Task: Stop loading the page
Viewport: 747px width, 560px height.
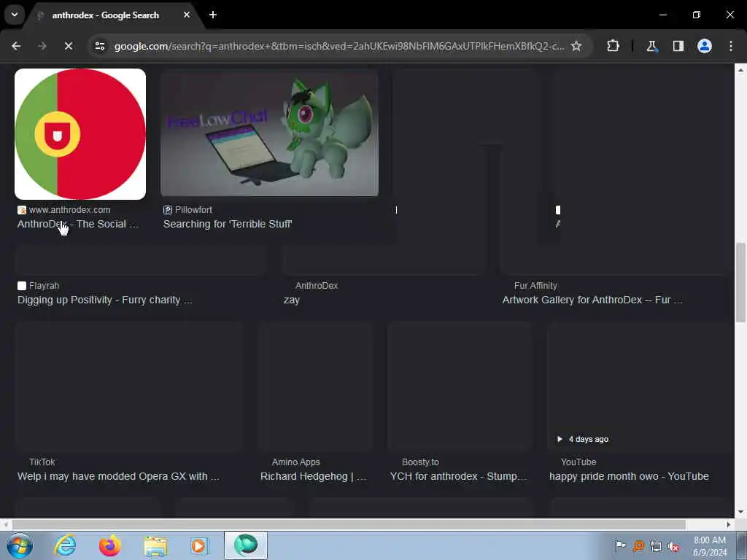Action: pos(68,46)
